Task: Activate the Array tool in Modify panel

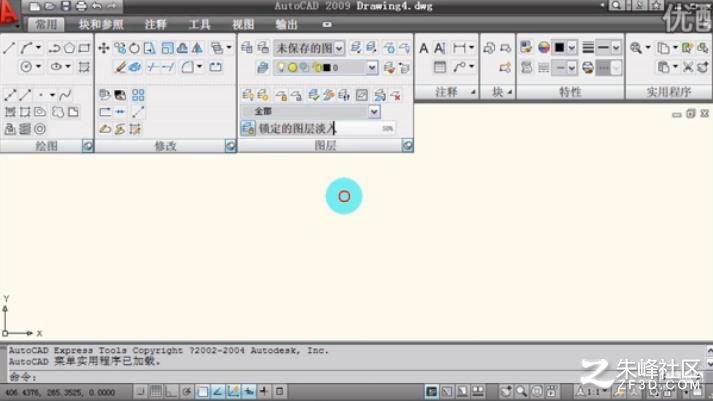Action: click(138, 95)
